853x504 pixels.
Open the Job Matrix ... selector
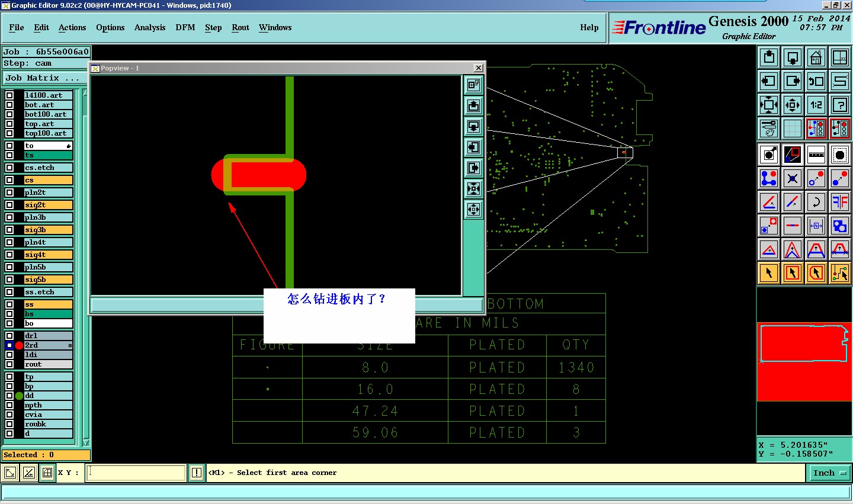coord(44,78)
